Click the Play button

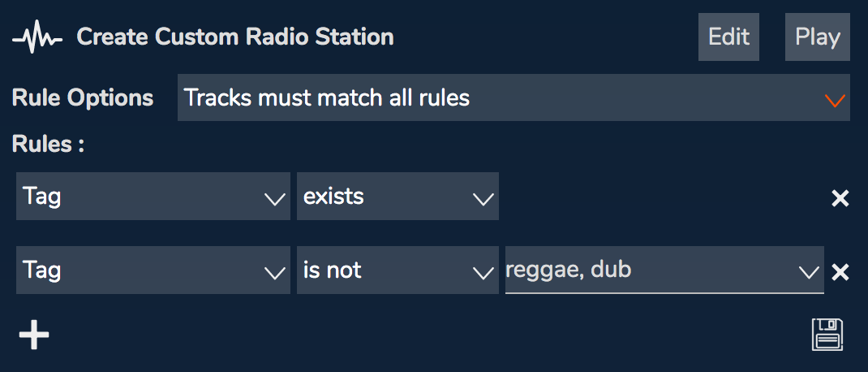(818, 37)
